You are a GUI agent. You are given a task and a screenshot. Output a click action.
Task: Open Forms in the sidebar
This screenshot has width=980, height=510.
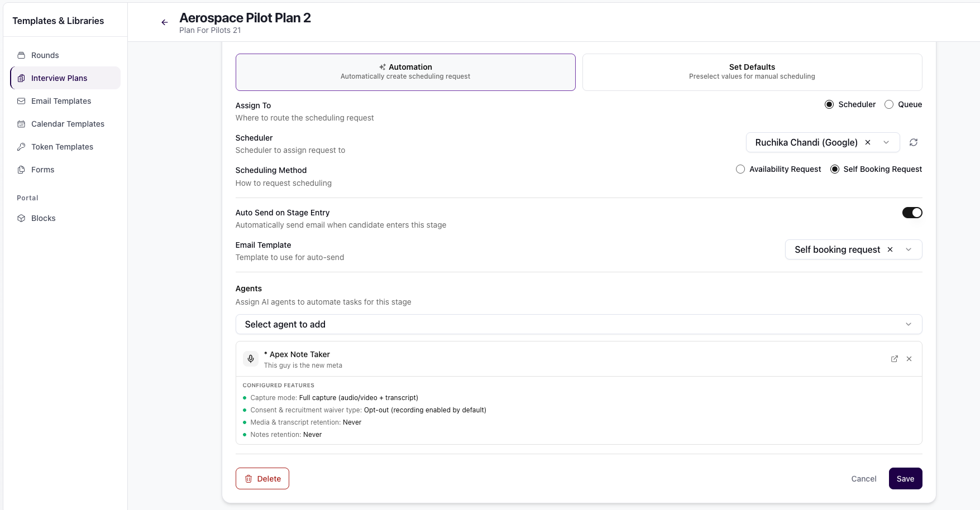pos(65,170)
